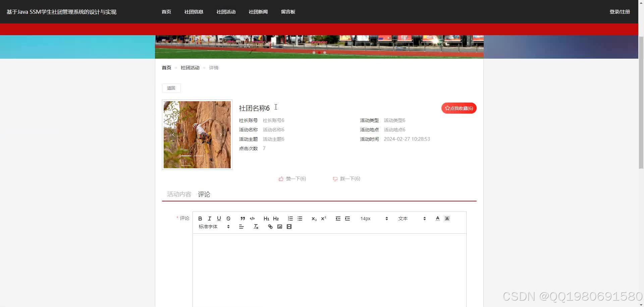
Task: Switch to the 活动内容 tab
Action: click(x=179, y=194)
